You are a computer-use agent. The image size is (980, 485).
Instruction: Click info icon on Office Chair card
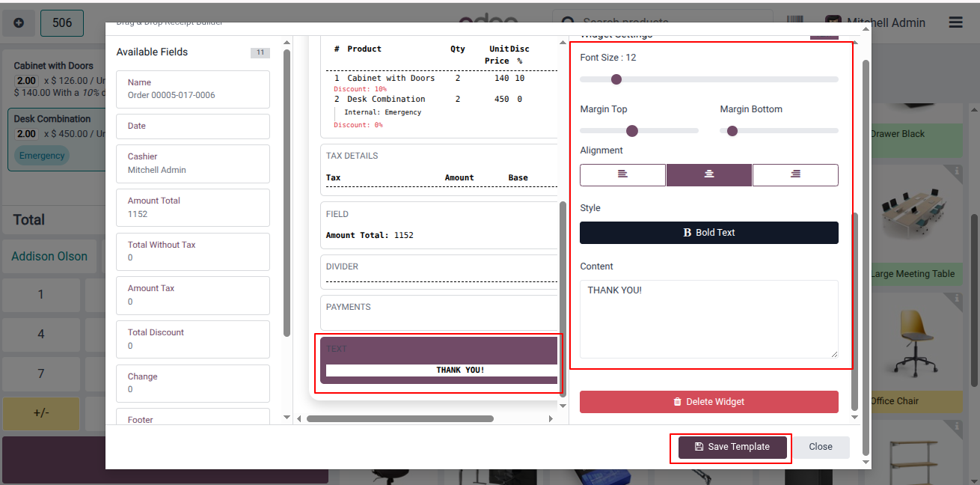tap(957, 299)
